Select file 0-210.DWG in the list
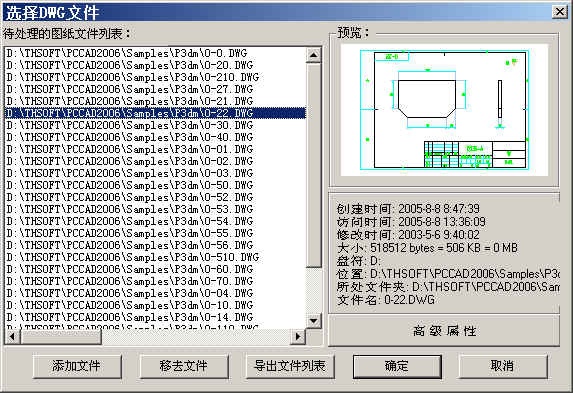The width and height of the screenshot is (573, 393). 156,77
